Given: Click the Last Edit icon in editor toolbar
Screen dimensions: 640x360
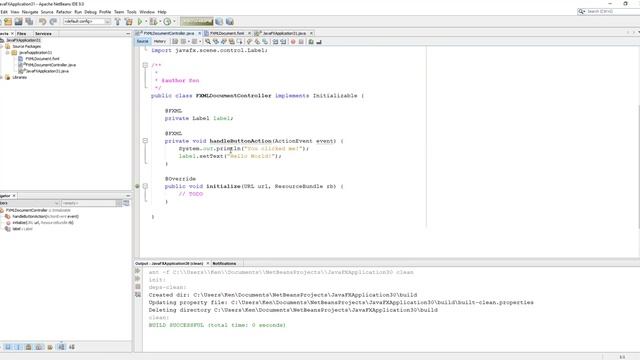Looking at the screenshot, I should click(x=175, y=41).
